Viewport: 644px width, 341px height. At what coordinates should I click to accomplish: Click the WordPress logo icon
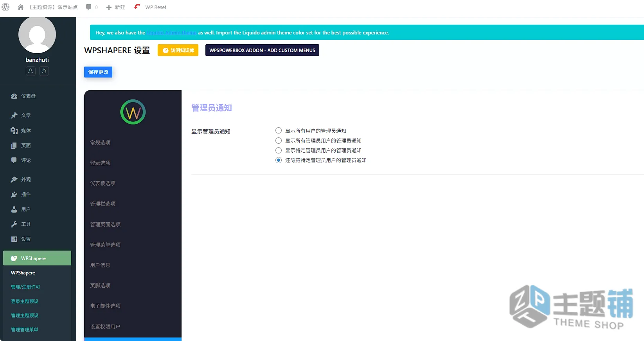click(5, 7)
